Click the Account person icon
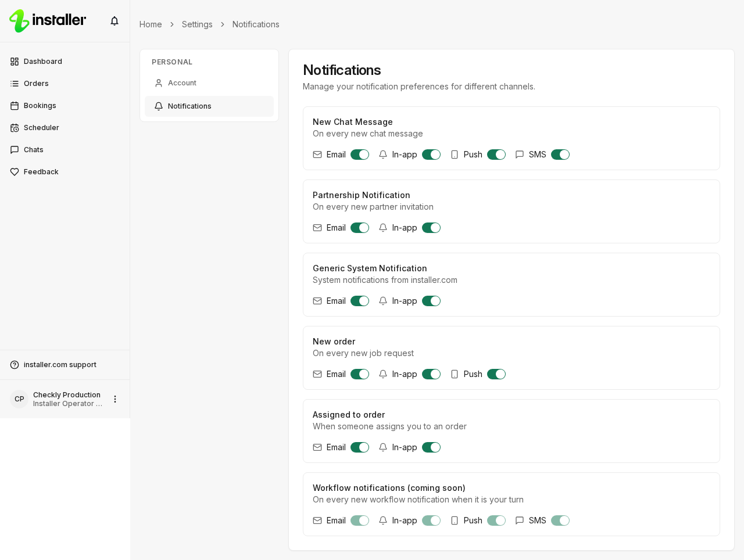744x560 pixels. pyautogui.click(x=159, y=83)
